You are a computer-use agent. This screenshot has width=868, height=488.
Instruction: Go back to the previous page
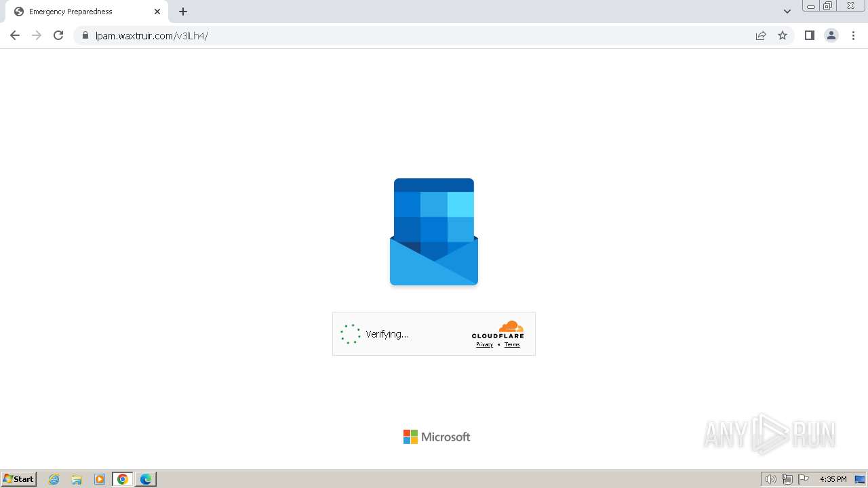click(15, 35)
